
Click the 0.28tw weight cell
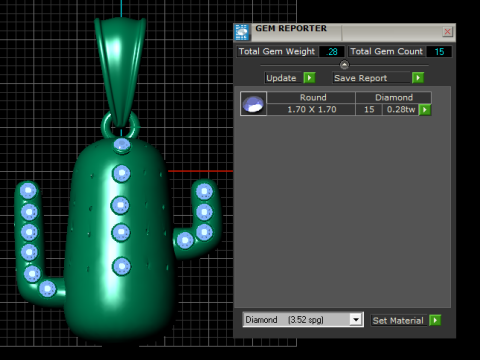pyautogui.click(x=401, y=109)
